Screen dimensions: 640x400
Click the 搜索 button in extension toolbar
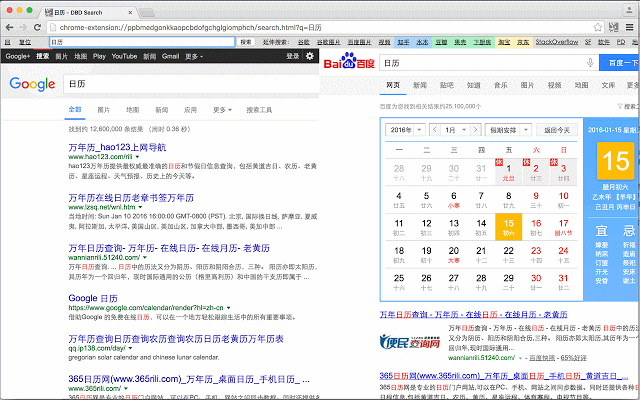pos(246,42)
